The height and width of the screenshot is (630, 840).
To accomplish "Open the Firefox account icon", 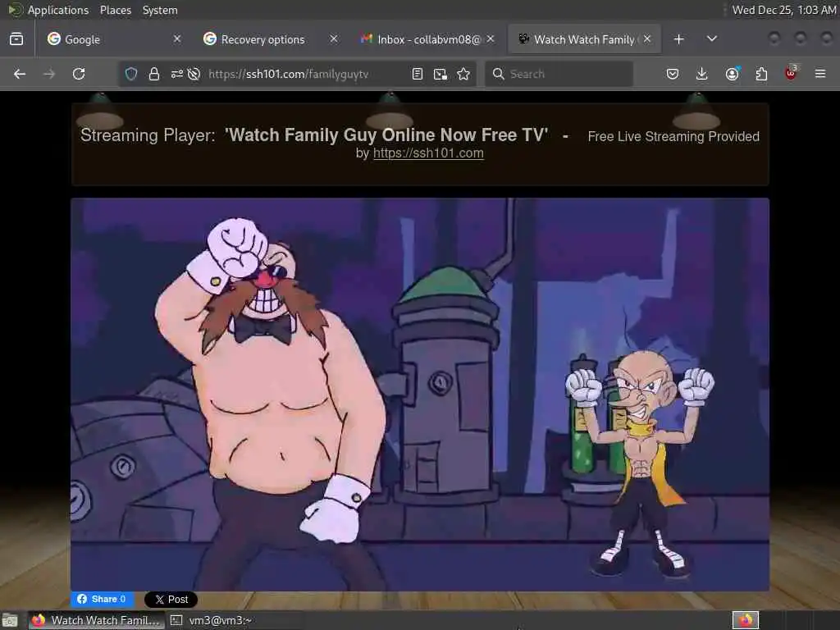I will coord(732,74).
